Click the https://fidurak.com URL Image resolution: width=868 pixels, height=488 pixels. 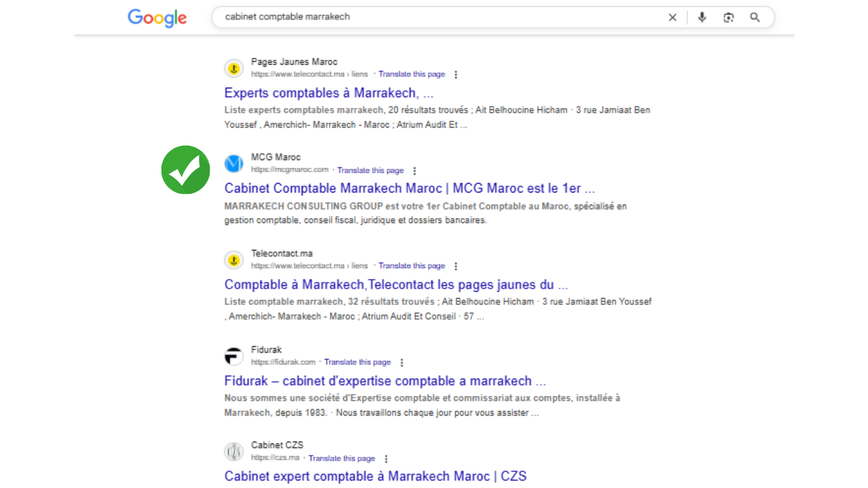tap(283, 362)
